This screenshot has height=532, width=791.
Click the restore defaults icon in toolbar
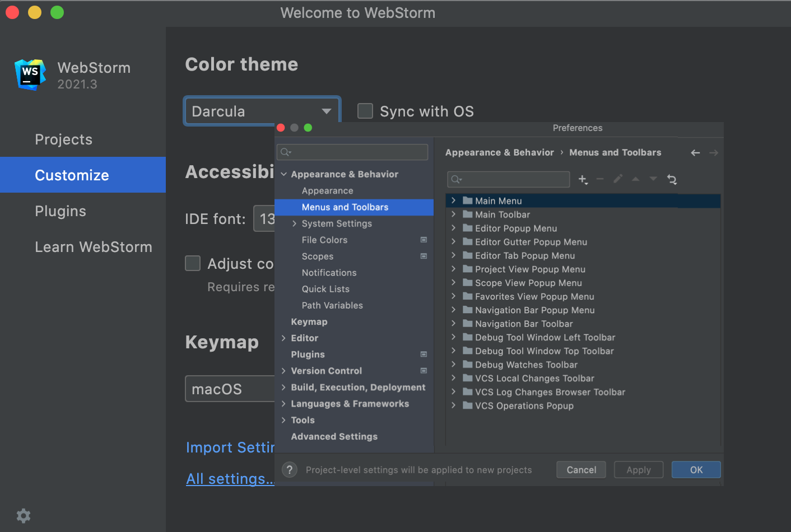[x=672, y=179]
